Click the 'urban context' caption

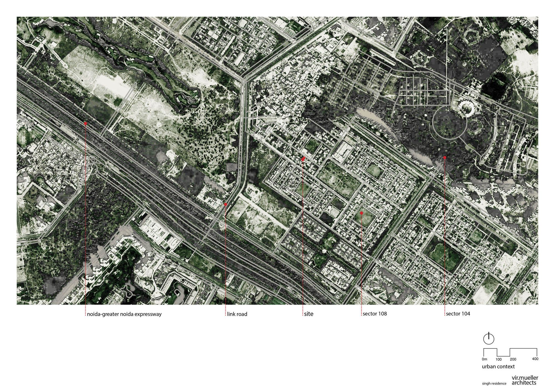tap(498, 366)
